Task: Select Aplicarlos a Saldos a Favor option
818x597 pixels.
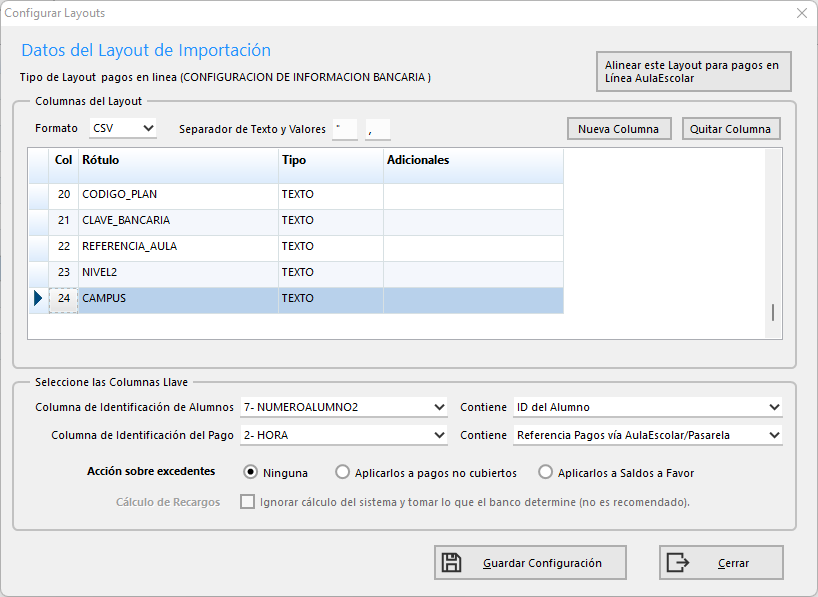Action: (545, 473)
